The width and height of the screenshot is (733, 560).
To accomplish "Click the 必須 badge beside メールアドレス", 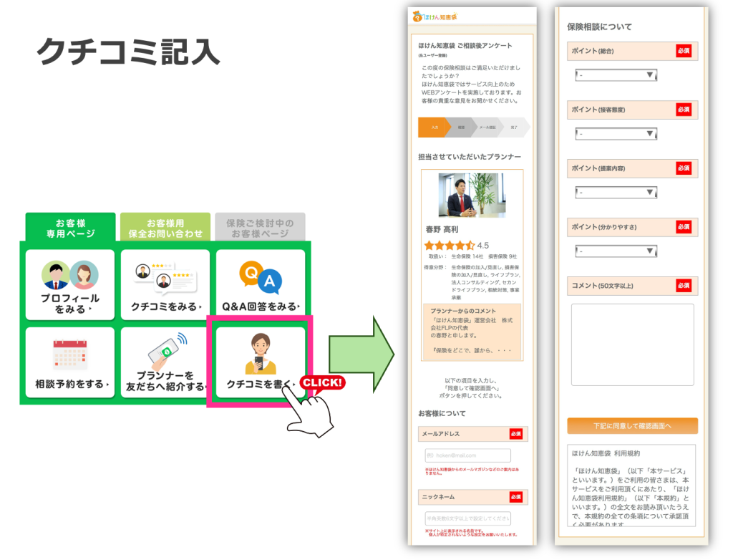I will click(516, 434).
